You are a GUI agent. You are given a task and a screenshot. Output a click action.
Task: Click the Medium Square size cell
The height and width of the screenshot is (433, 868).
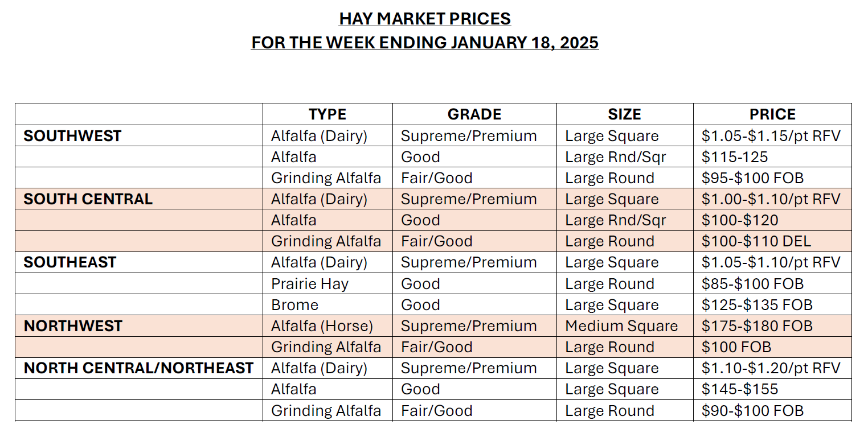(621, 326)
